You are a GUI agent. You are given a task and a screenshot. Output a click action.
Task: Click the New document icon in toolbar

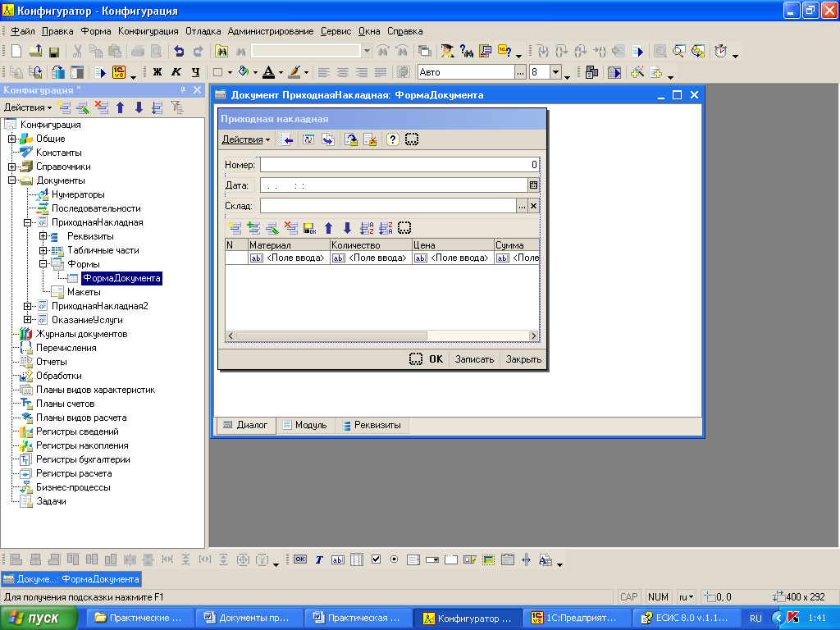(x=16, y=51)
